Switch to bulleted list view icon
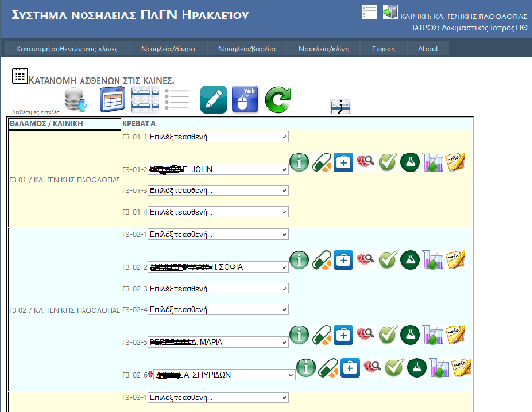Viewport: 532px width, 412px height. 177,99
